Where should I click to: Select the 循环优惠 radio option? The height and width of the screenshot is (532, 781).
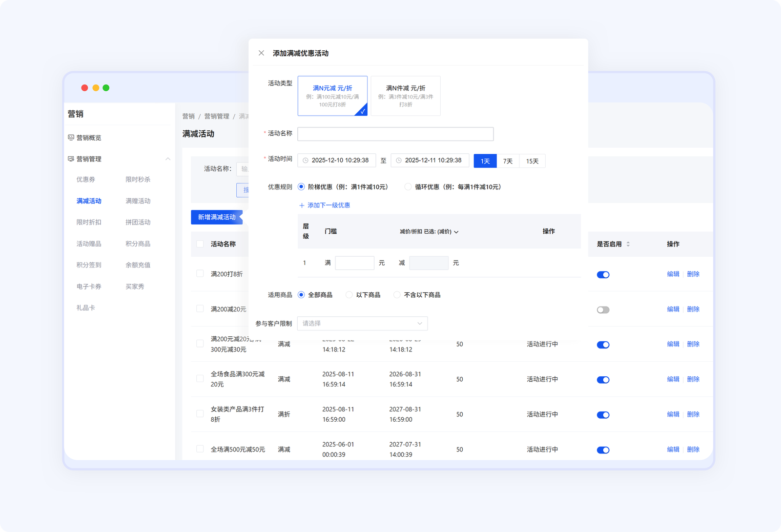tap(408, 187)
